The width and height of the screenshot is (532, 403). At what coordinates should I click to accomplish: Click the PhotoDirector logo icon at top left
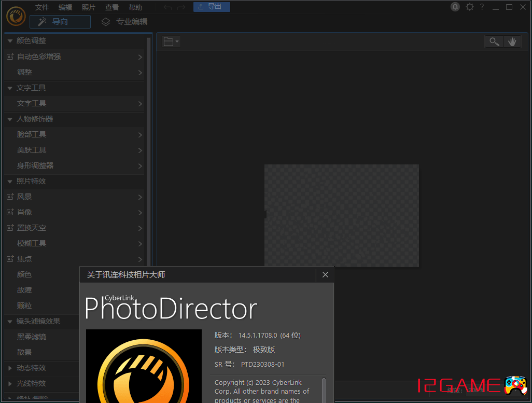(x=16, y=16)
